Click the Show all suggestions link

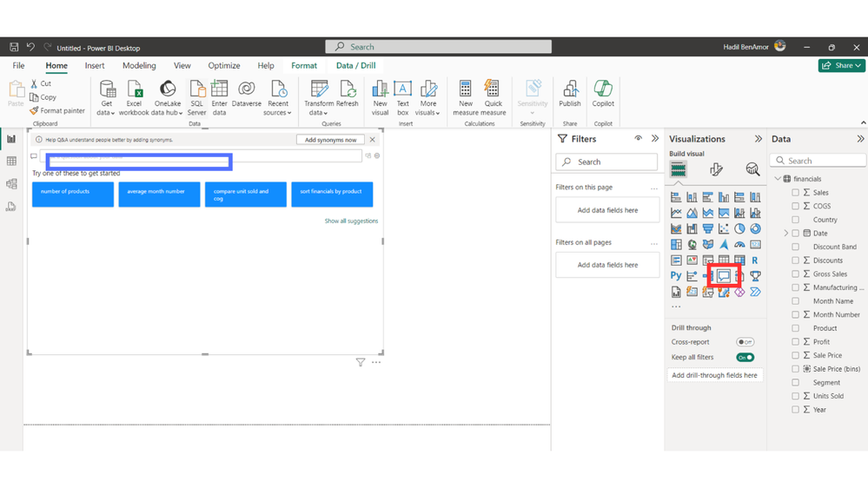(x=351, y=221)
